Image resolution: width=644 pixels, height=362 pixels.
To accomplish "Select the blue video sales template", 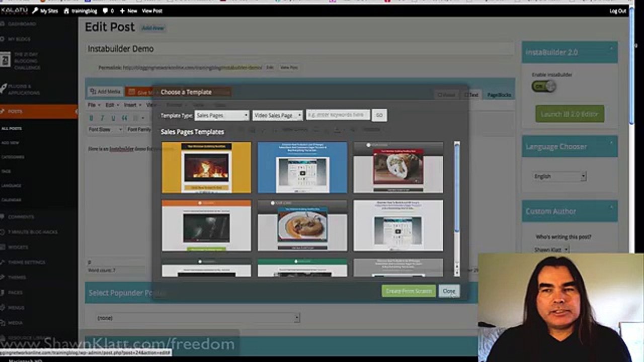I will click(302, 167).
